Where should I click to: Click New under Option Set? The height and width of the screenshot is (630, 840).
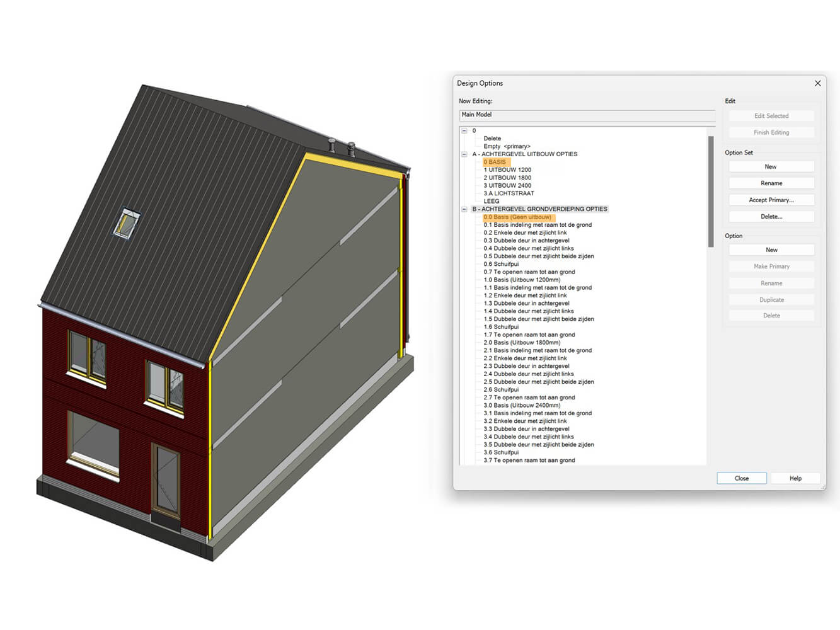(771, 167)
